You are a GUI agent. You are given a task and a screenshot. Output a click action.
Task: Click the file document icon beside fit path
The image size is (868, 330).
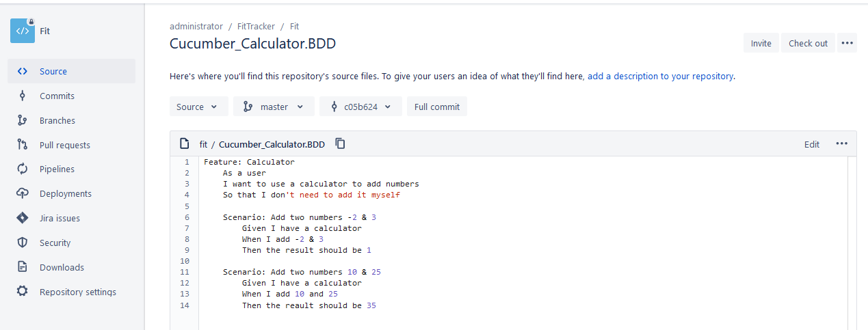(184, 143)
